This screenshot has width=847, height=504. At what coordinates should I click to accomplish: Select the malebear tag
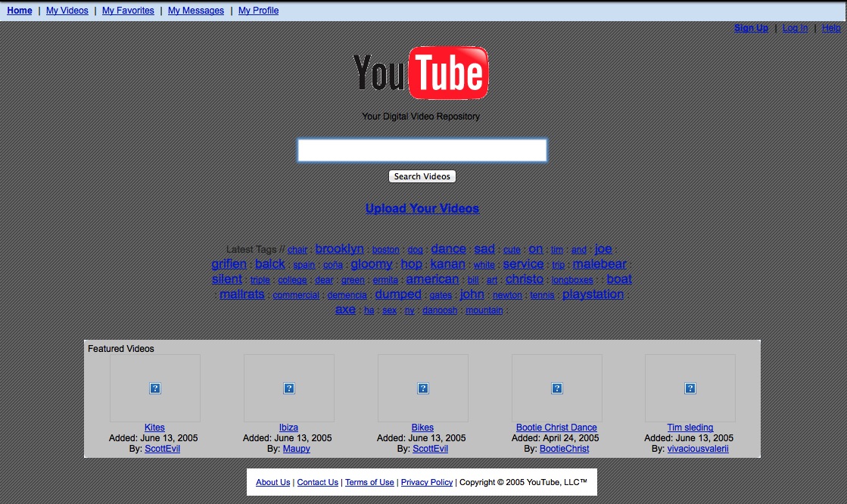(x=599, y=263)
